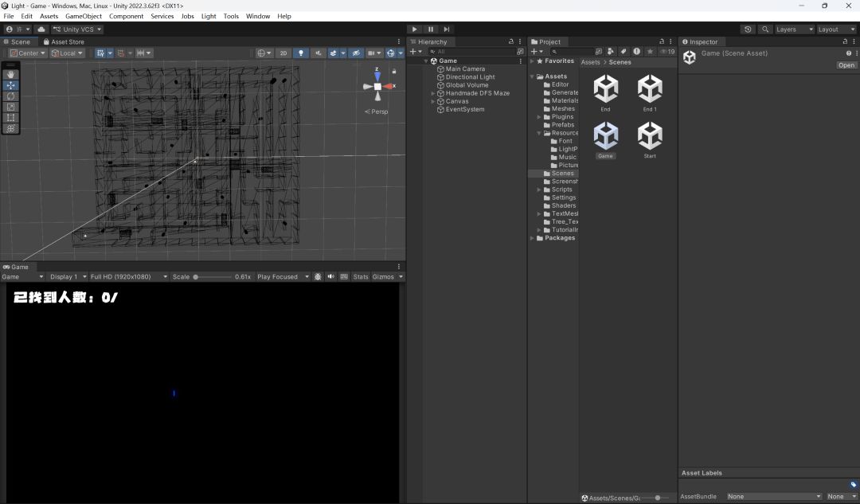Open the GameObject menu
This screenshot has height=504, width=860.
[84, 16]
